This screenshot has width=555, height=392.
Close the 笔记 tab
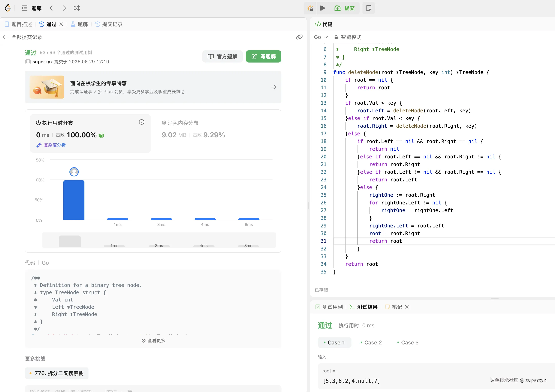407,307
